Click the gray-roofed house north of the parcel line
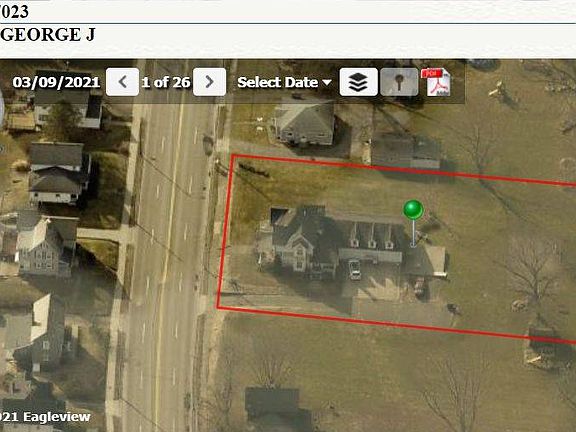 [304, 124]
